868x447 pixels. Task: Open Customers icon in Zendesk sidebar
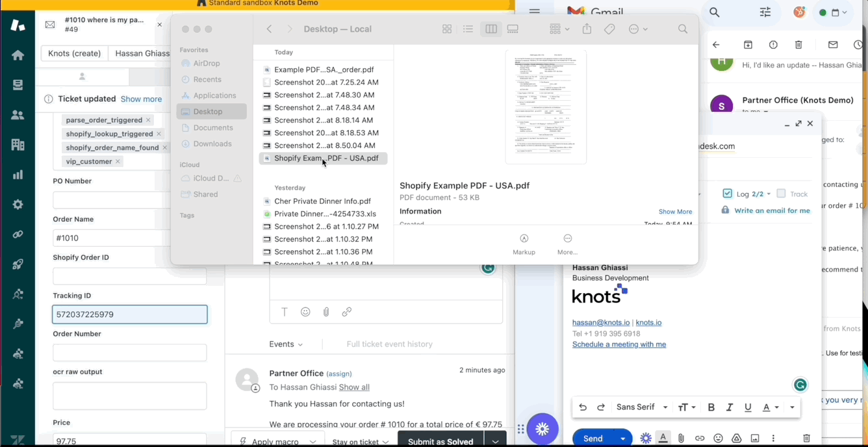[18, 115]
